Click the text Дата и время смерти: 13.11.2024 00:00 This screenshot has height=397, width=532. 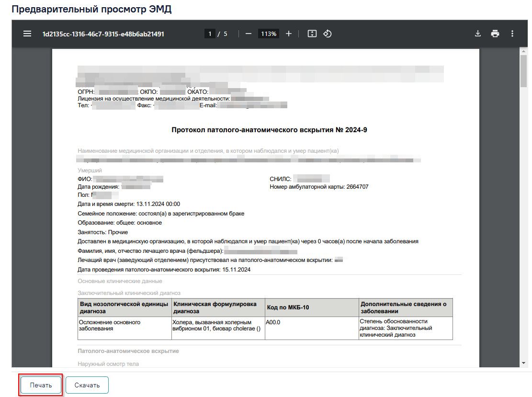click(129, 204)
